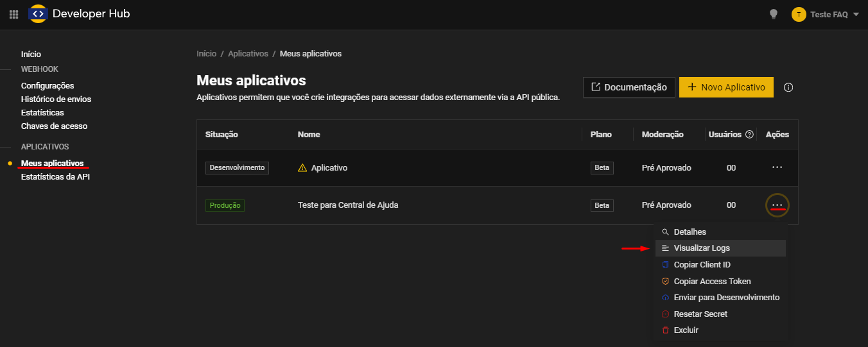Choose Copiar Client ID menu option
Viewport: 868px width, 347px height.
(702, 265)
